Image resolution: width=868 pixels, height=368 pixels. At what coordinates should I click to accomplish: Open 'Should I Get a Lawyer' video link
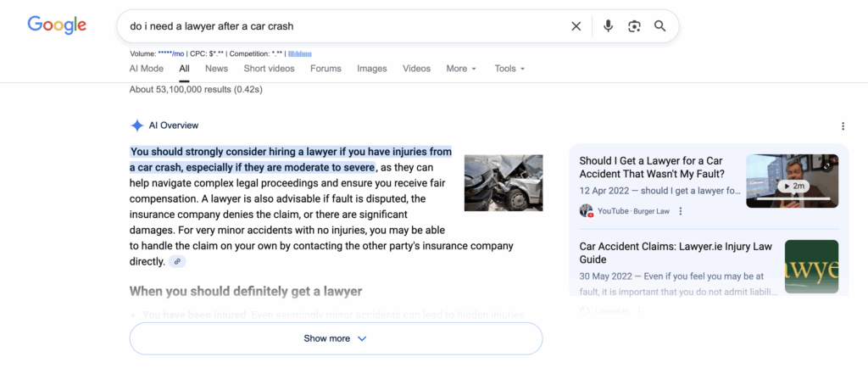tap(651, 167)
